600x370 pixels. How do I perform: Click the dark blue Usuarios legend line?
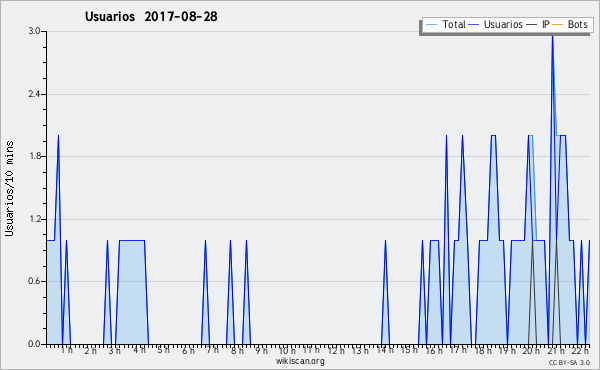[474, 25]
